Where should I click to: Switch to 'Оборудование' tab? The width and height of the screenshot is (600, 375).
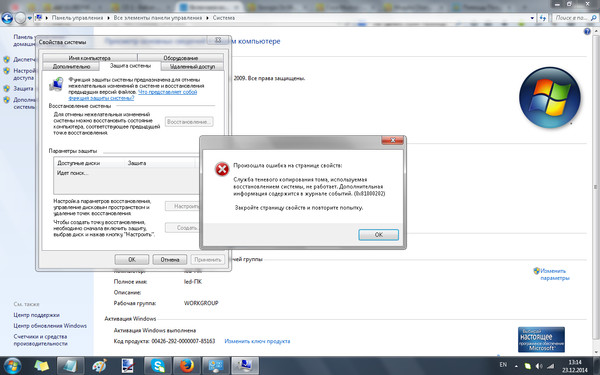180,58
